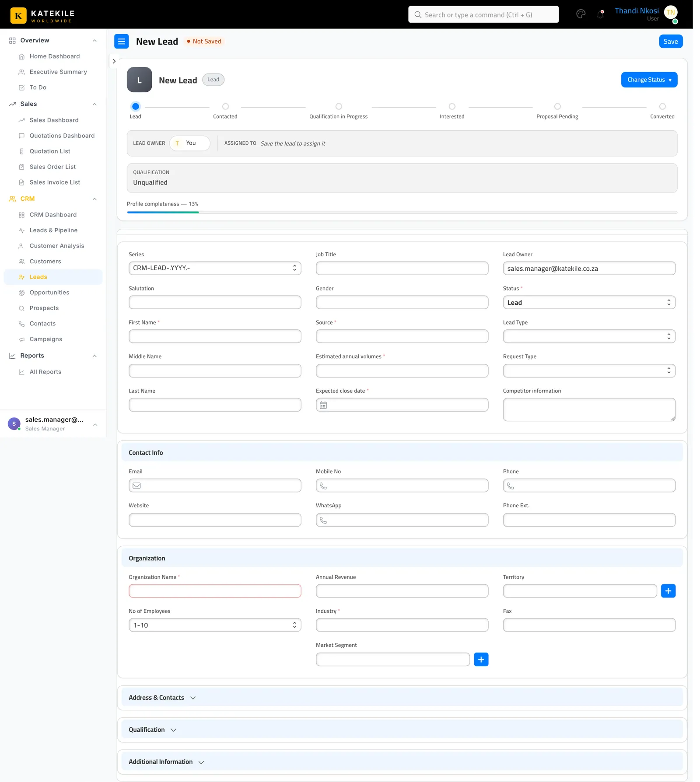Click the search or command box
The width and height of the screenshot is (700, 782).
pyautogui.click(x=483, y=14)
